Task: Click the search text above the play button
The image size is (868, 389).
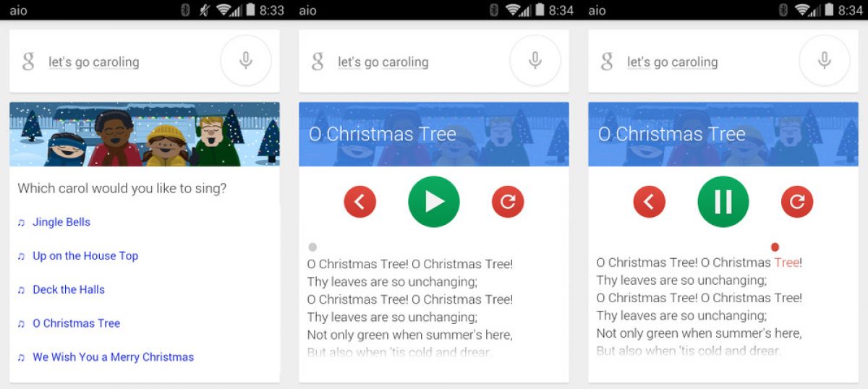Action: point(383,62)
